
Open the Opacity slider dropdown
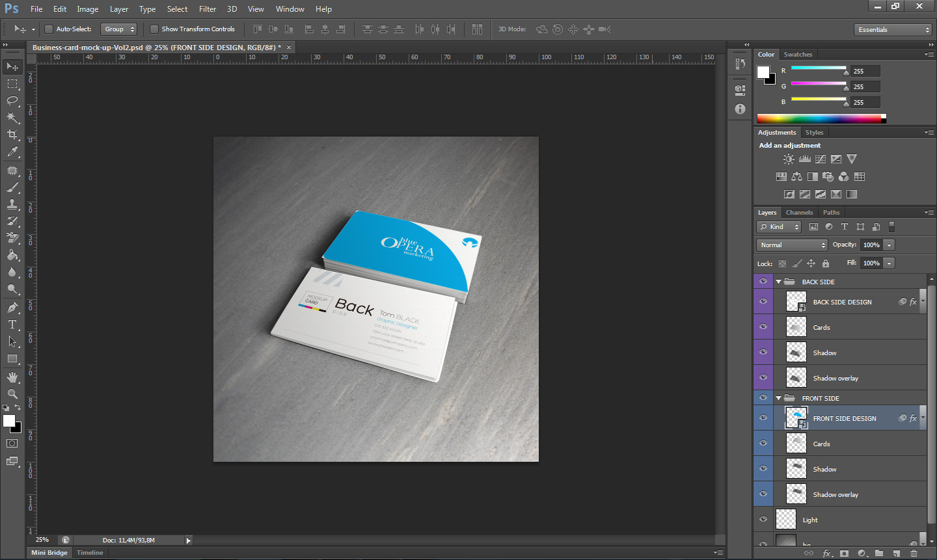pyautogui.click(x=889, y=245)
